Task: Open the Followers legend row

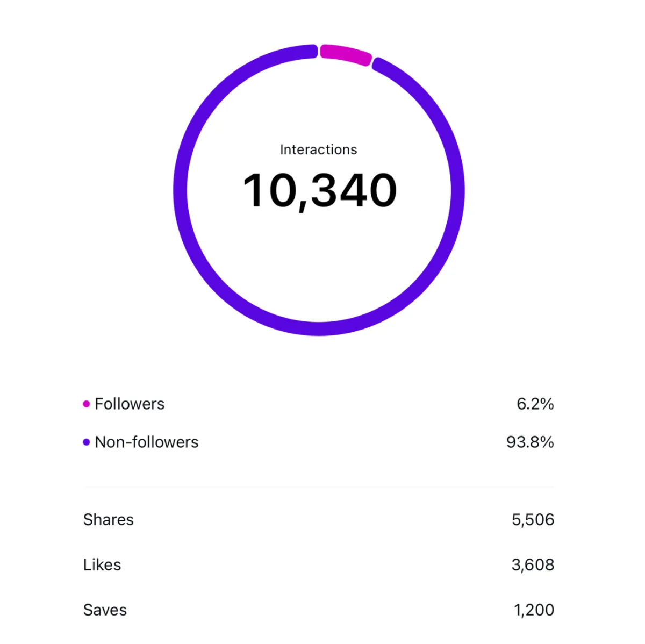Action: pos(318,404)
